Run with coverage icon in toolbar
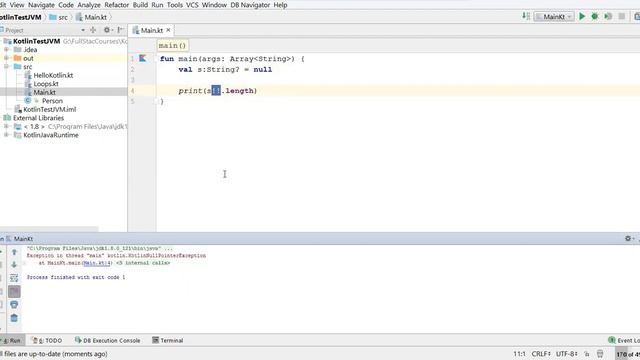Image resolution: width=640 pixels, height=360 pixels. click(608, 16)
